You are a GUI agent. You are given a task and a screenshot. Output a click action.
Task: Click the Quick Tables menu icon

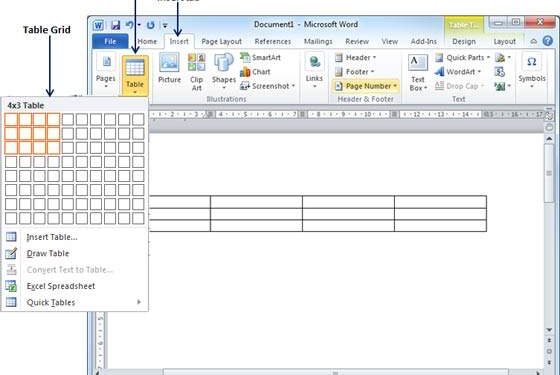pos(11,302)
